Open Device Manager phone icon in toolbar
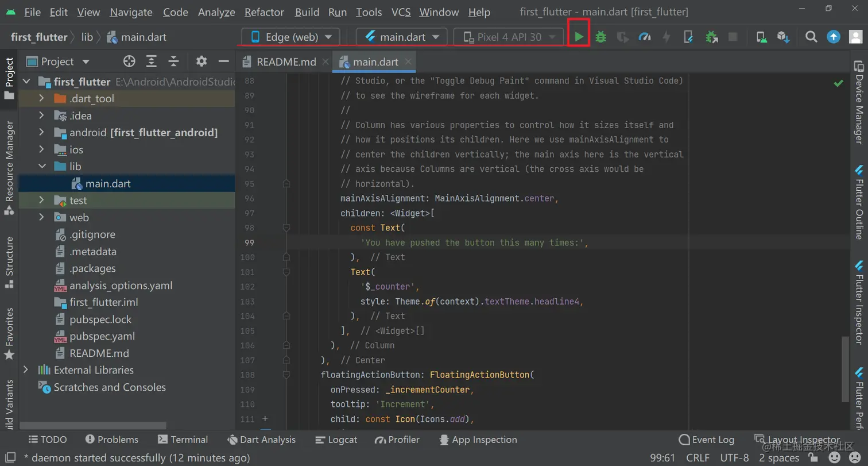868x466 pixels. (x=761, y=37)
